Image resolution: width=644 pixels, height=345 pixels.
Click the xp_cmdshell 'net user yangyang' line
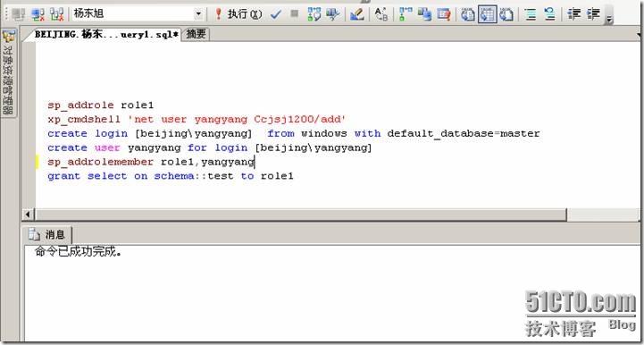(197, 119)
